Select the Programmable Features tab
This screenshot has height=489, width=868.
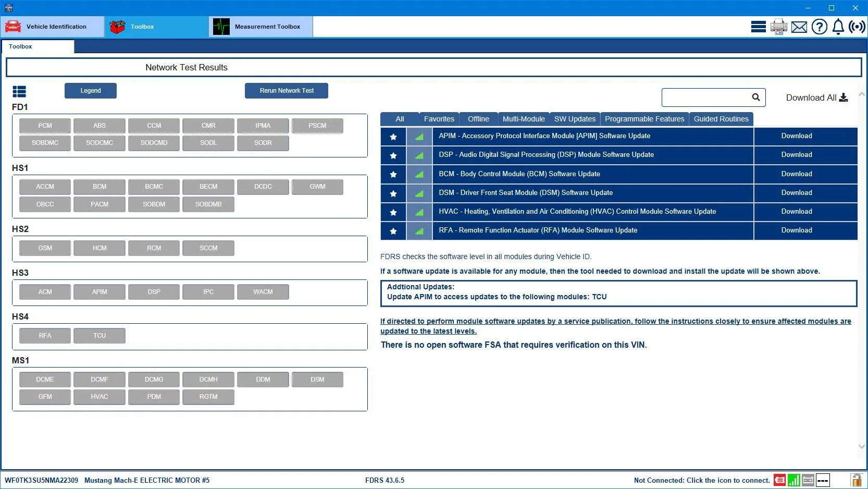(644, 119)
